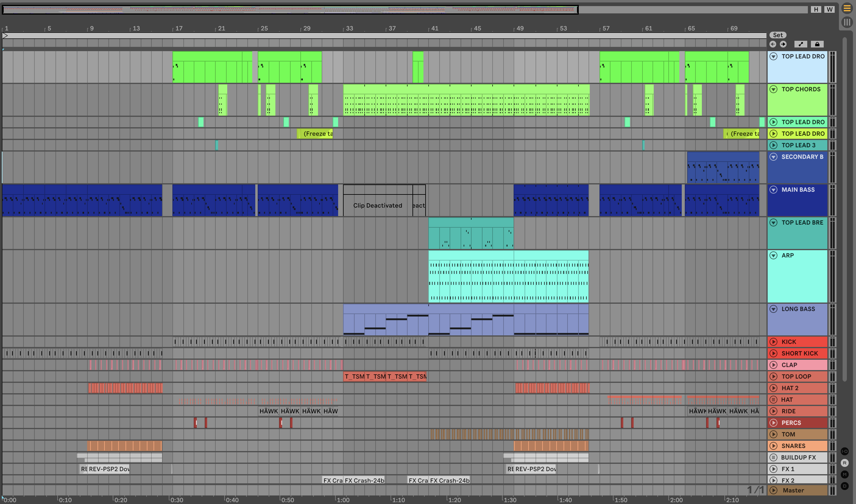Toggle automation mode button
The height and width of the screenshot is (504, 856).
[x=801, y=44]
